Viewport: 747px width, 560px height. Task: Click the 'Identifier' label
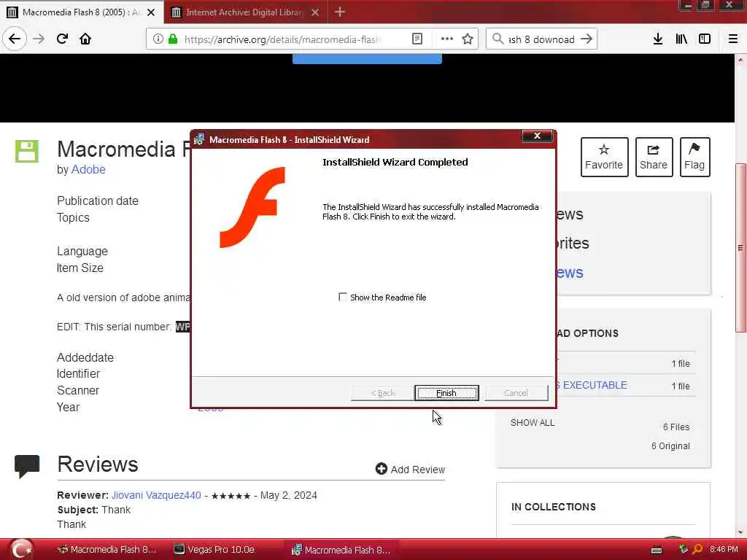pyautogui.click(x=79, y=374)
